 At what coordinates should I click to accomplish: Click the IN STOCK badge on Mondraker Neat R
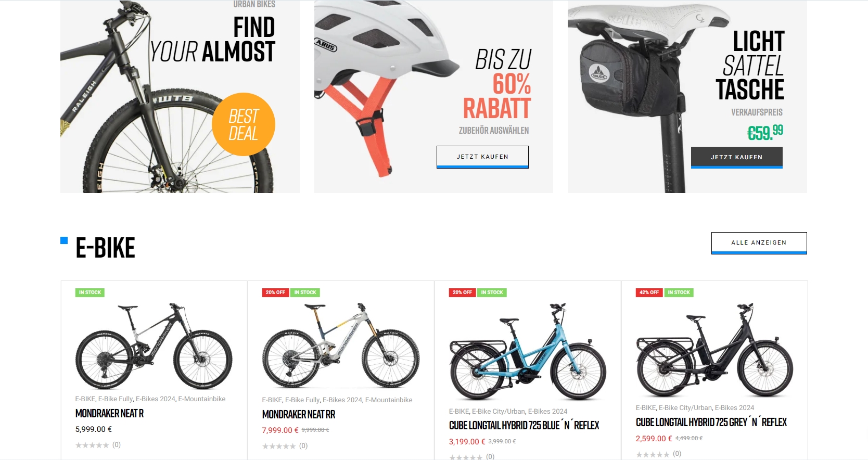click(90, 292)
